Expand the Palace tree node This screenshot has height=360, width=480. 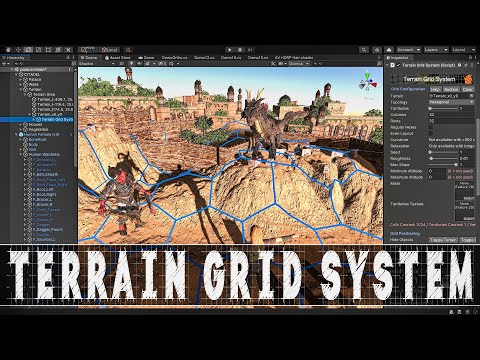click(x=21, y=79)
